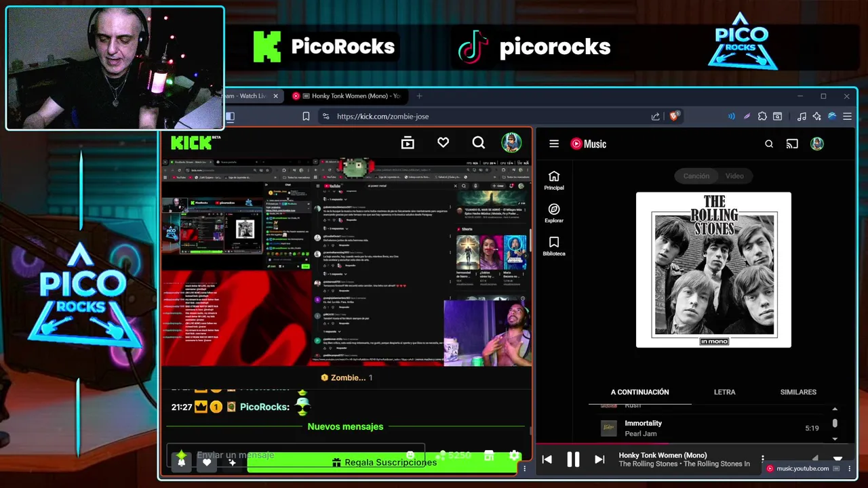
Task: Open site settings icon beside URL
Action: (325, 117)
